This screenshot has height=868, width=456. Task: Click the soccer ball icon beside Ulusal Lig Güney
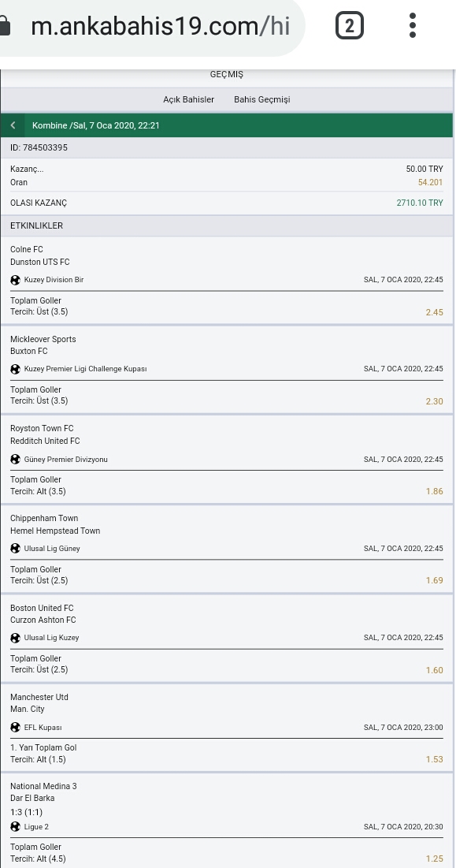[16, 549]
